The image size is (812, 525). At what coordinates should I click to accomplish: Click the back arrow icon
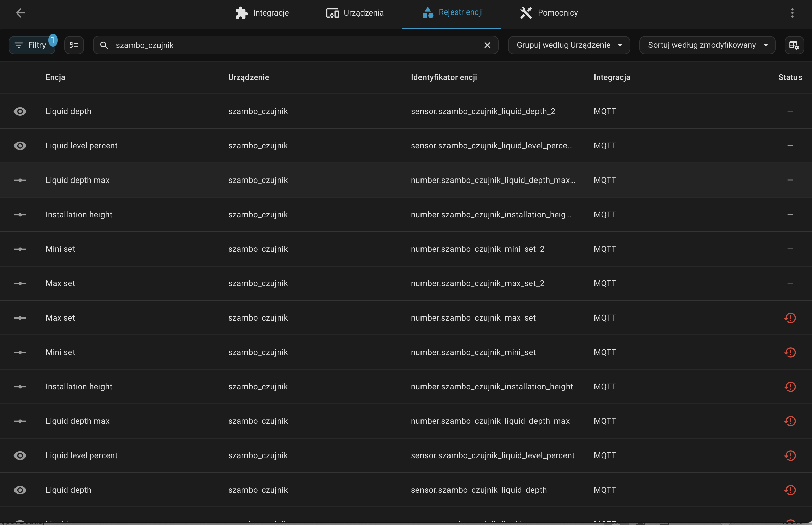coord(21,13)
